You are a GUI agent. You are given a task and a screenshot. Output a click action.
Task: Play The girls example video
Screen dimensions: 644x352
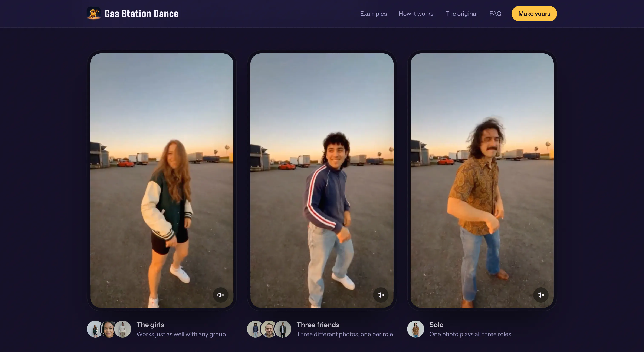(x=162, y=180)
